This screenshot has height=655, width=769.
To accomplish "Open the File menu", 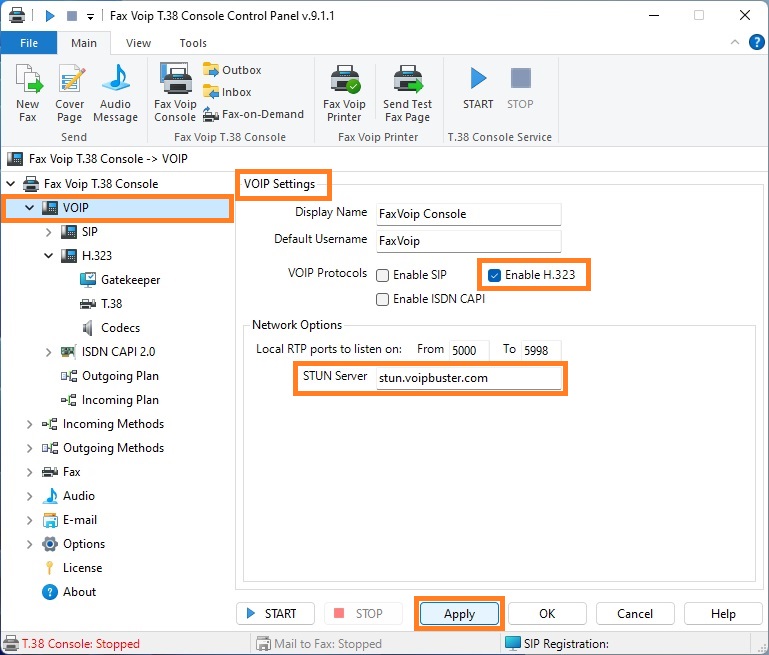I will tap(29, 43).
